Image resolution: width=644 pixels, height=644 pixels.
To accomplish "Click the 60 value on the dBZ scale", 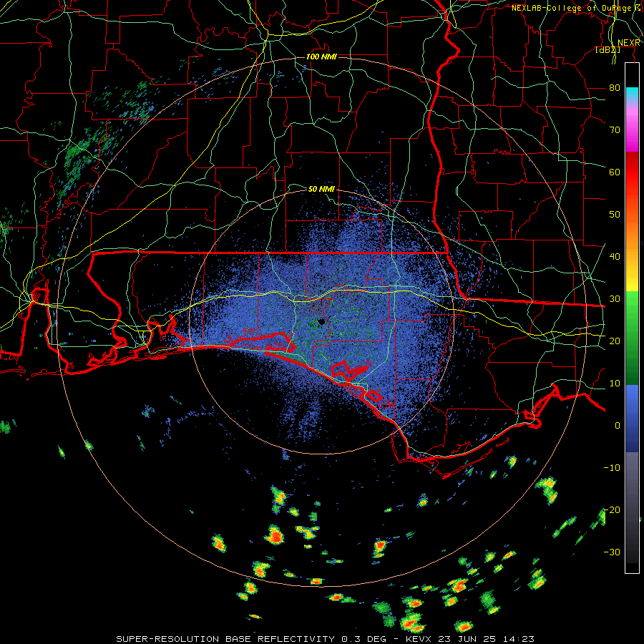I will (x=615, y=172).
